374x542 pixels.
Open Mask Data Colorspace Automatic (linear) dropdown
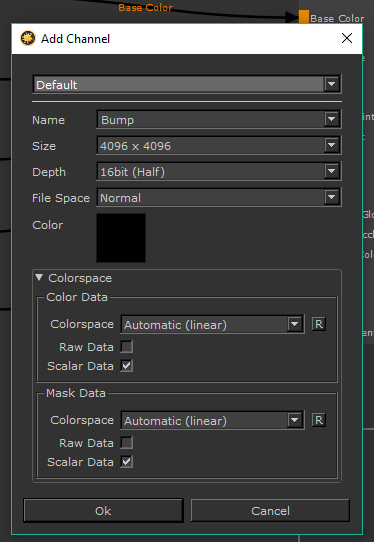point(212,421)
